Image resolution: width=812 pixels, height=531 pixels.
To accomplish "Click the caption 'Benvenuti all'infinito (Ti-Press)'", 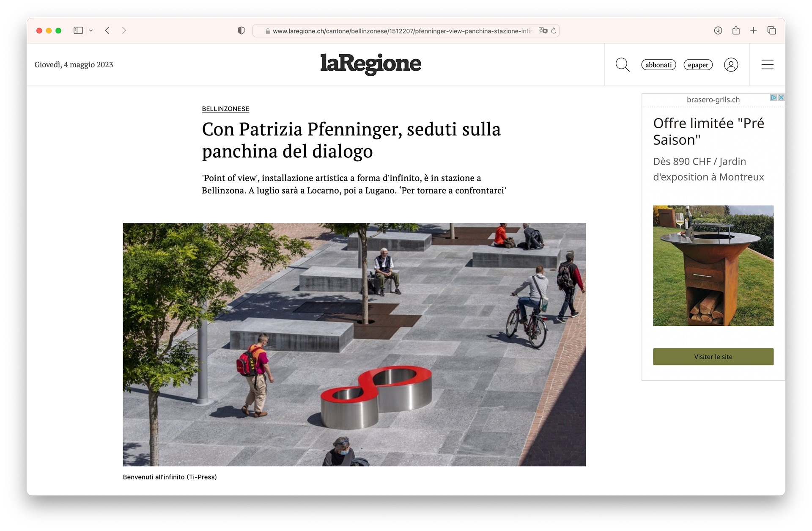I will pos(170,477).
